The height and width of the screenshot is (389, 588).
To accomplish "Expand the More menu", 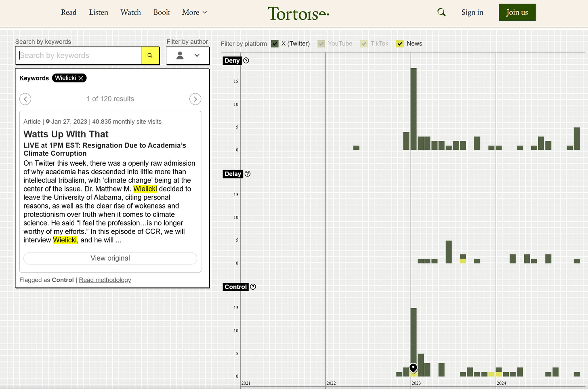I will [195, 13].
